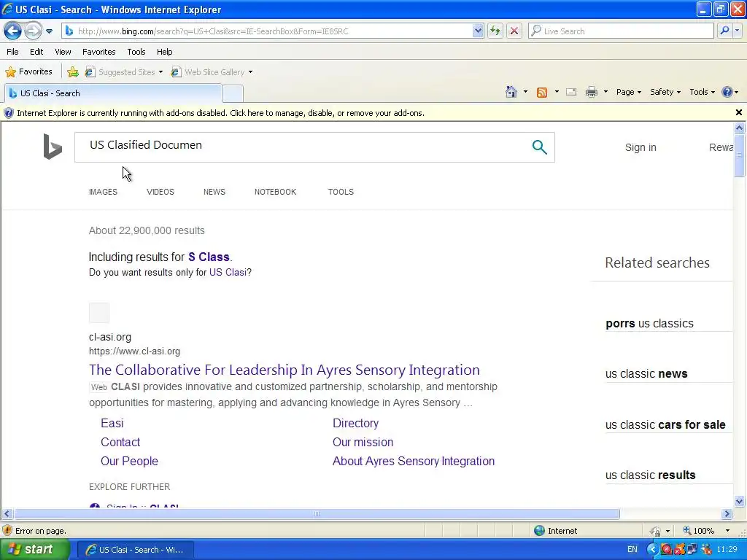
Task: Click the Sign in link
Action: pos(640,147)
